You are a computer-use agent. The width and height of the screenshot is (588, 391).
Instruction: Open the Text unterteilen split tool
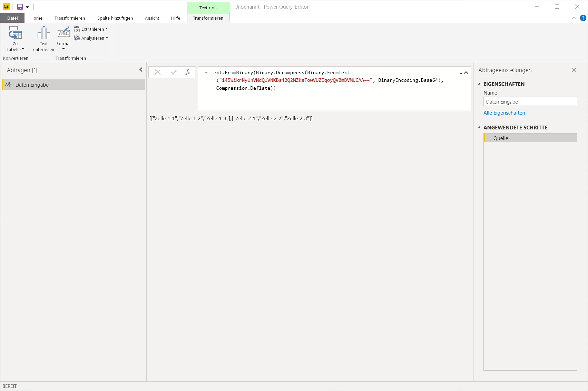[43, 39]
